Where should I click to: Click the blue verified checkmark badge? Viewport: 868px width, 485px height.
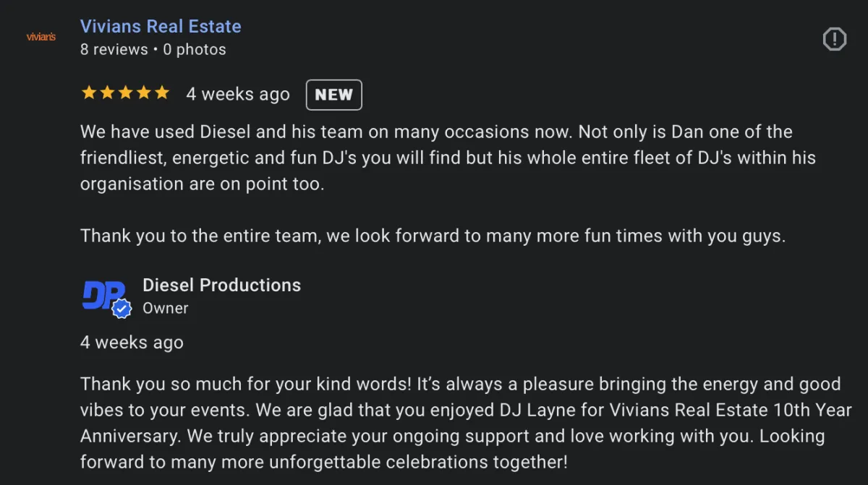point(122,309)
